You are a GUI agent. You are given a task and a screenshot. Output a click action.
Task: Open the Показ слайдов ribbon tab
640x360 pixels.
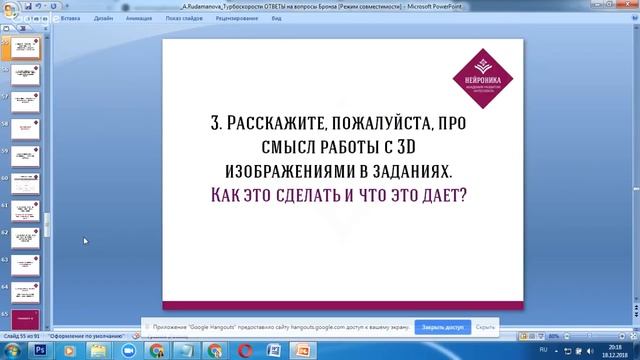pos(184,18)
